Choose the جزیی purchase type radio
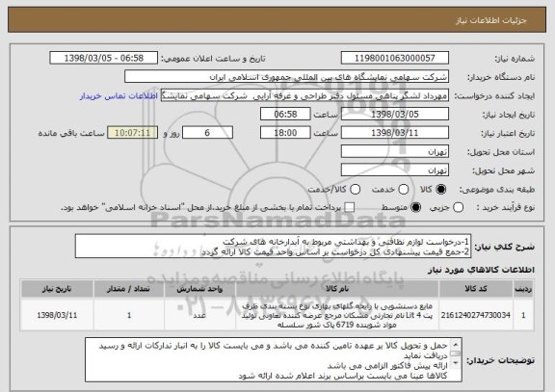The height and width of the screenshot is (392, 555). 458,208
